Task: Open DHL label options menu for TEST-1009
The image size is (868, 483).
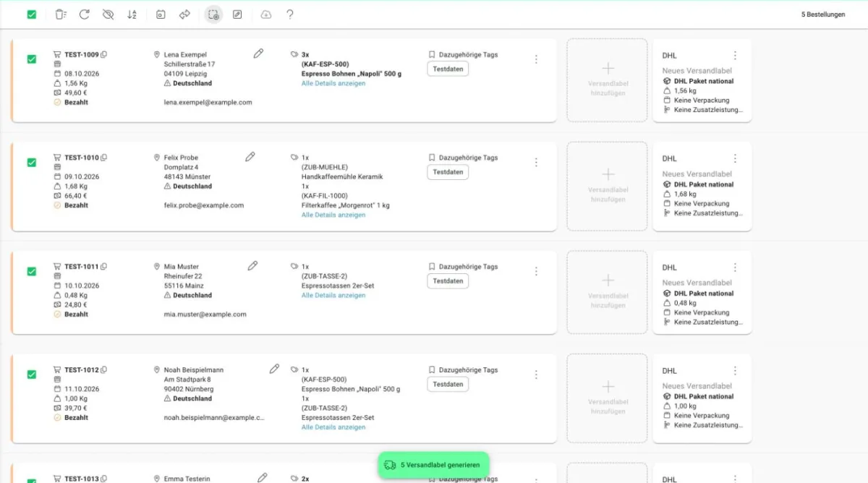Action: coord(735,56)
